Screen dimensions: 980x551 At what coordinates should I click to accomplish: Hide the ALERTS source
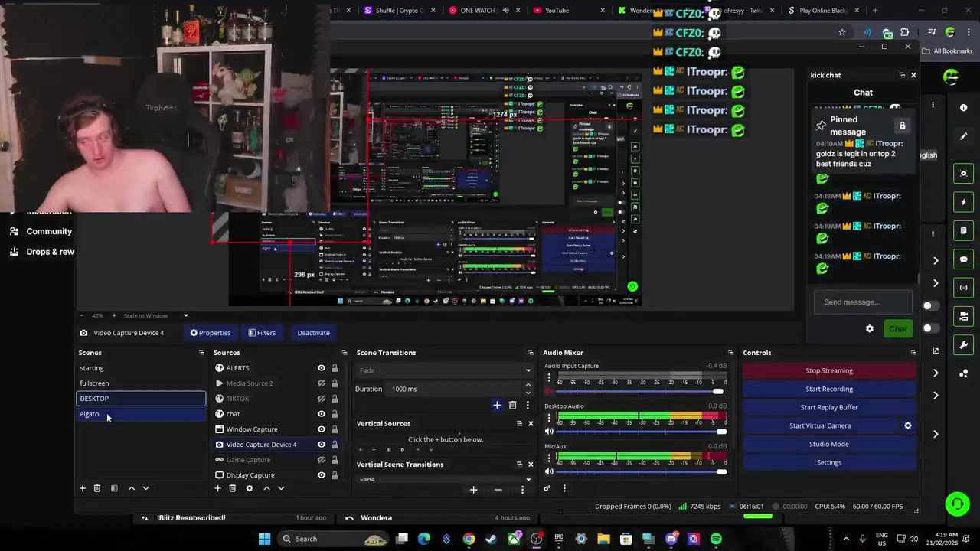coord(322,368)
